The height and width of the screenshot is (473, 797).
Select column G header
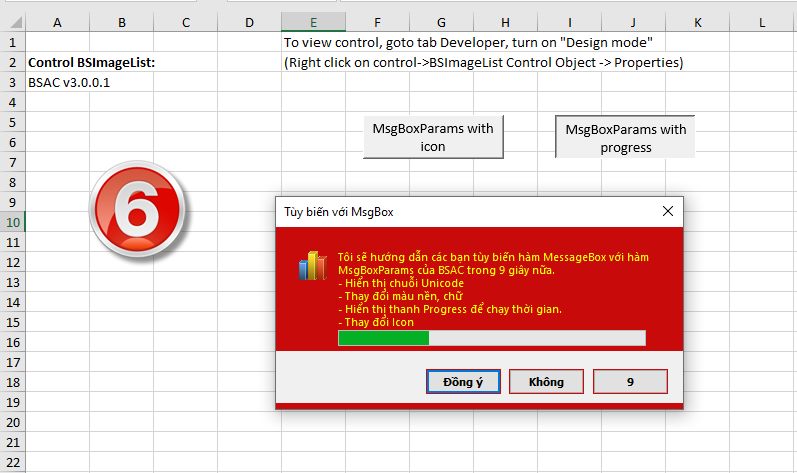[x=441, y=22]
